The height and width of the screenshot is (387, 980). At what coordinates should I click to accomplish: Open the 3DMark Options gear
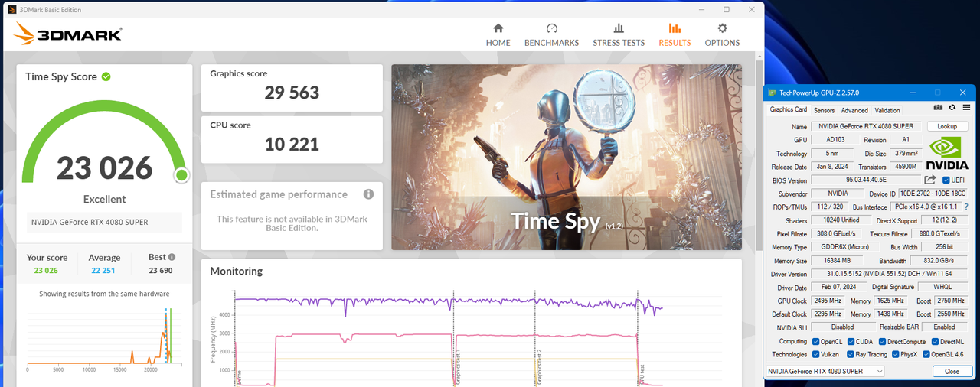[722, 35]
